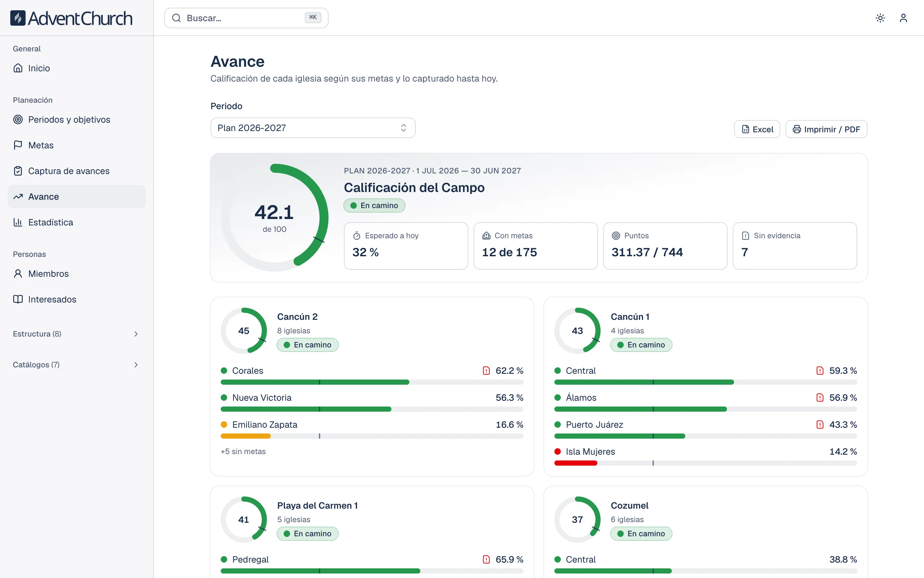This screenshot has width=924, height=578.
Task: Click the Cancún 1 score gauge 43
Action: point(577,331)
